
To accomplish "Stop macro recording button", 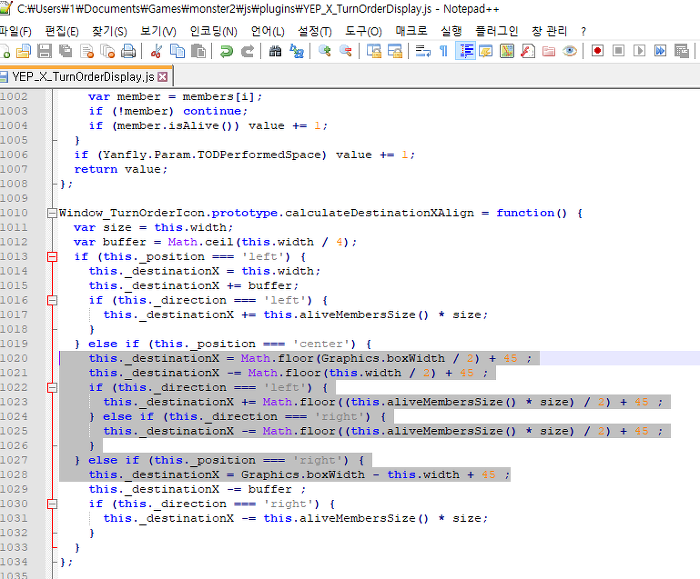I will tap(618, 51).
